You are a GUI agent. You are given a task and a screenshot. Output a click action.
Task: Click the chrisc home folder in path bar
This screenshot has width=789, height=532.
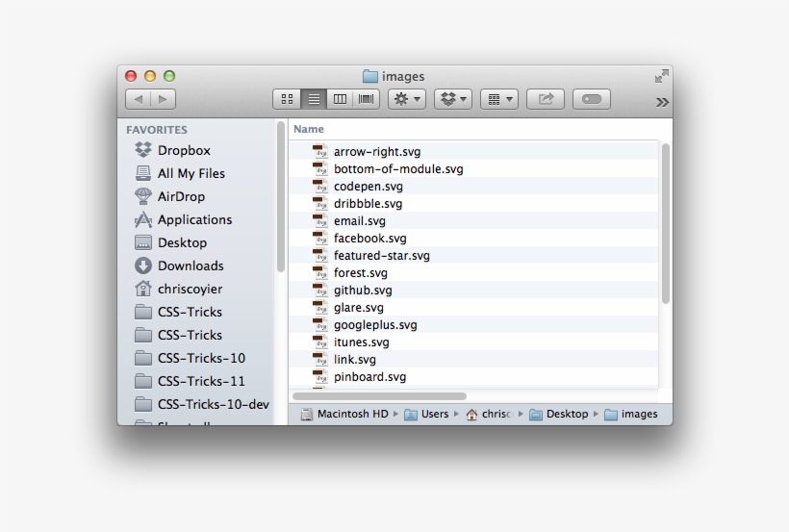(x=490, y=414)
